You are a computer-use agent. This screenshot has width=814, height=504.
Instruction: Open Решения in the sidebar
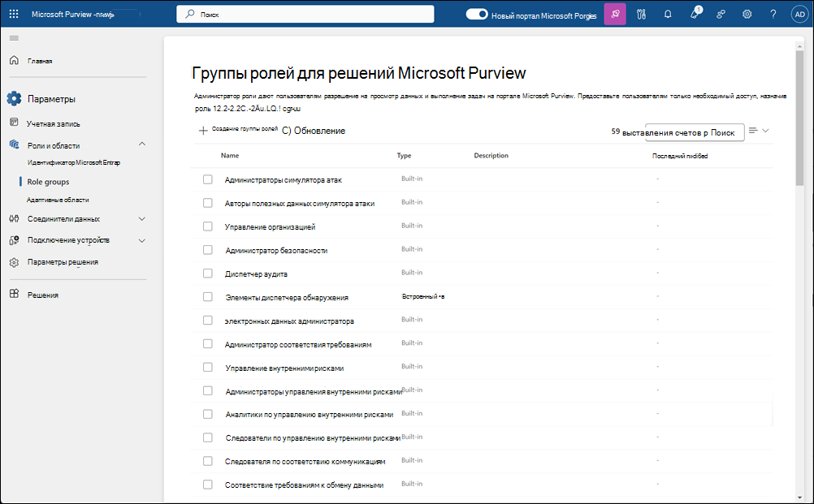42,295
